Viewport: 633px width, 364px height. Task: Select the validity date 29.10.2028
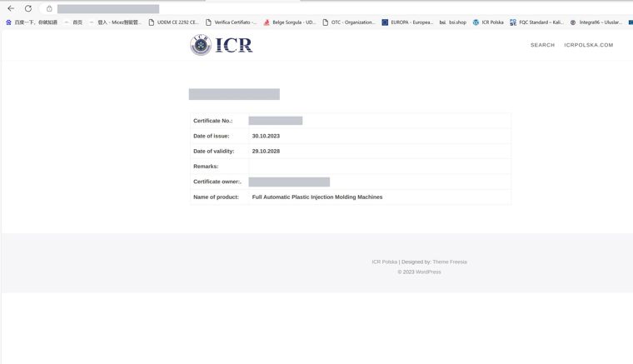pyautogui.click(x=266, y=152)
